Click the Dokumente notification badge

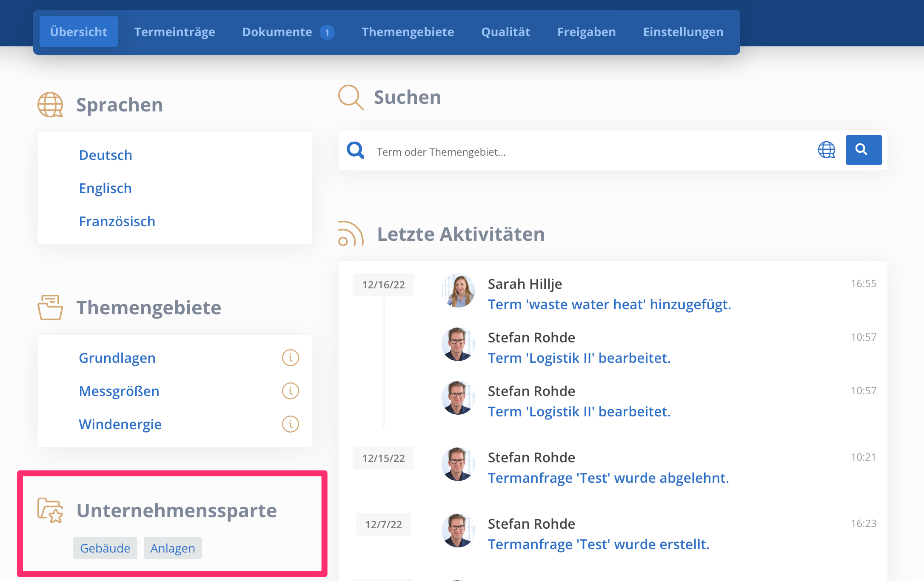[x=327, y=32]
